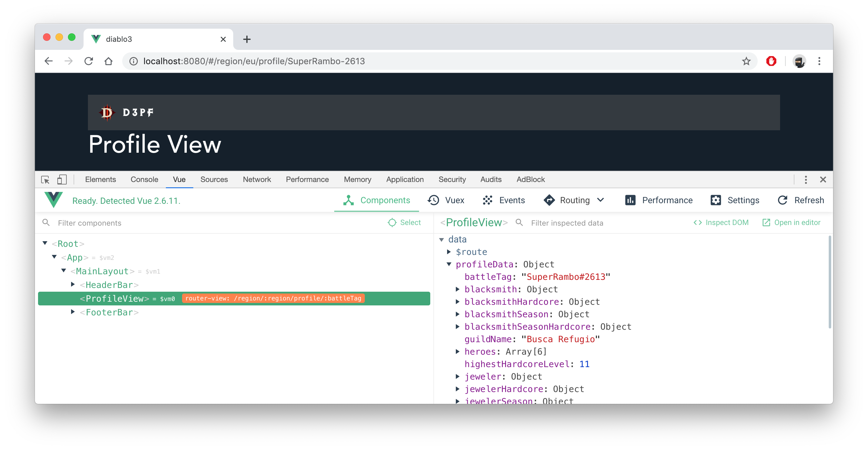The width and height of the screenshot is (868, 450).
Task: Open the Vue devtools Settings gear
Action: 715,200
